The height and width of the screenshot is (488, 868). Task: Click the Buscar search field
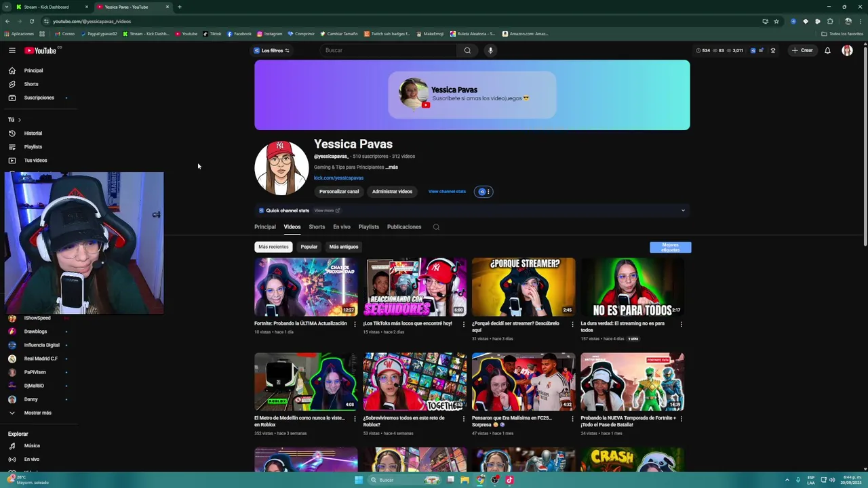(x=390, y=50)
